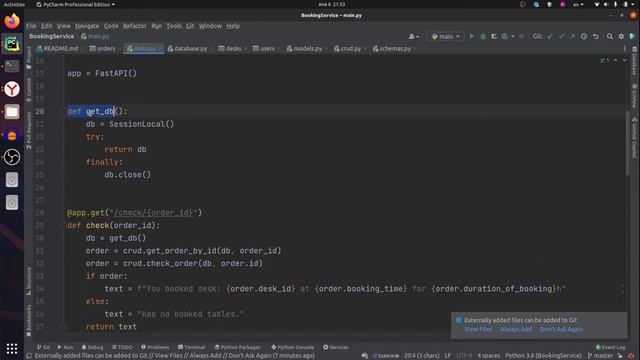640x360 pixels.
Task: Open the editor tabs more-options menu
Action: click(x=624, y=48)
